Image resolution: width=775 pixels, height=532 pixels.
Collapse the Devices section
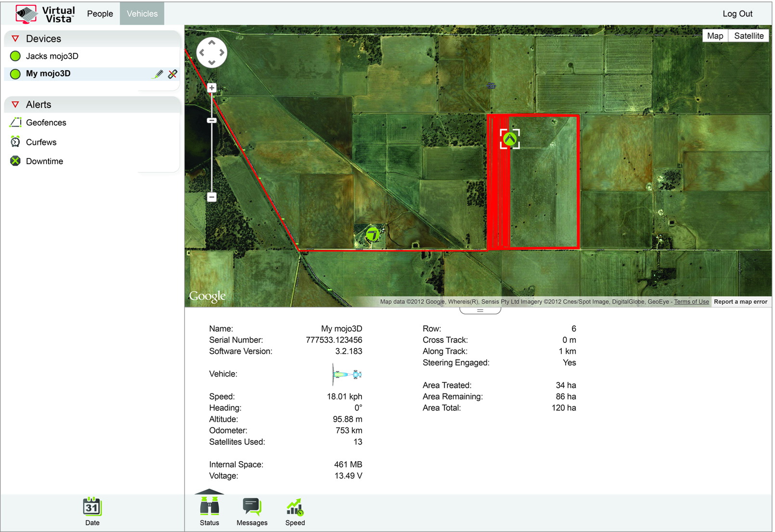(15, 39)
